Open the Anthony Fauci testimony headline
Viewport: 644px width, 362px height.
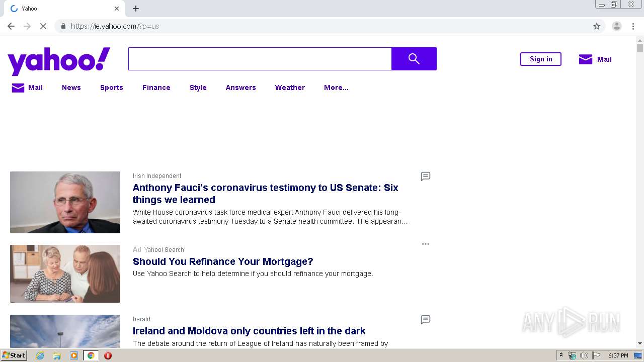click(266, 194)
